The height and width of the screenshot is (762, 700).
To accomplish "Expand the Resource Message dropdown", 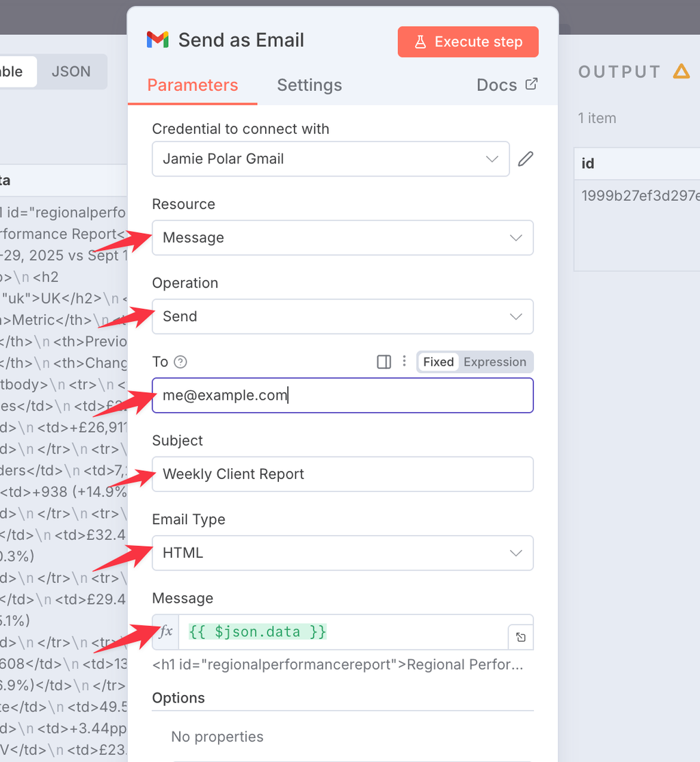I will tap(342, 238).
